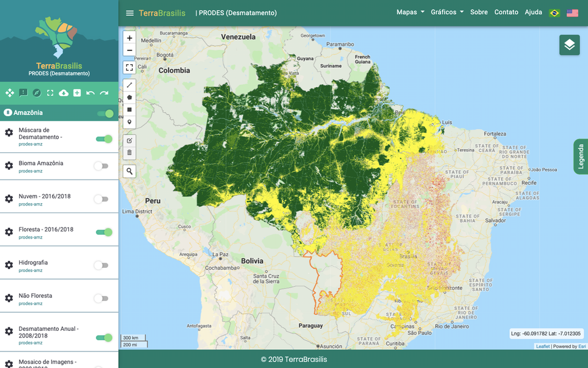588x368 pixels.
Task: Place a marker with the marker tool
Action: point(129,122)
